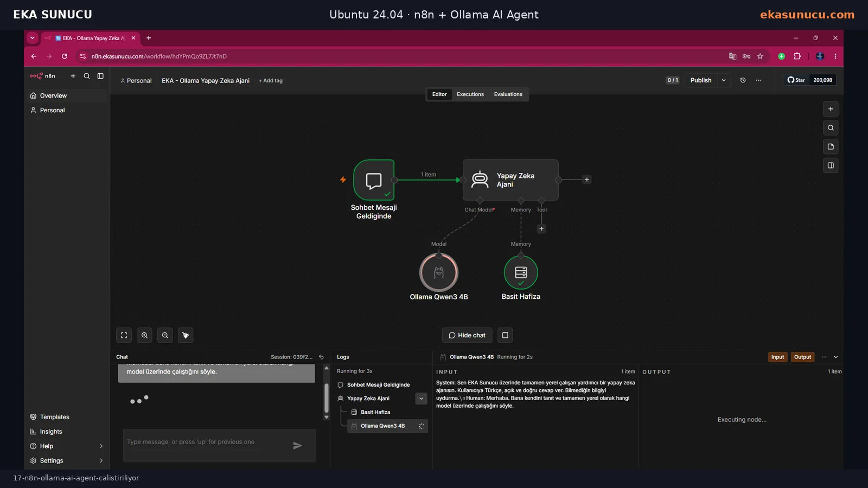Click the Hide chat button
The height and width of the screenshot is (488, 868).
467,335
